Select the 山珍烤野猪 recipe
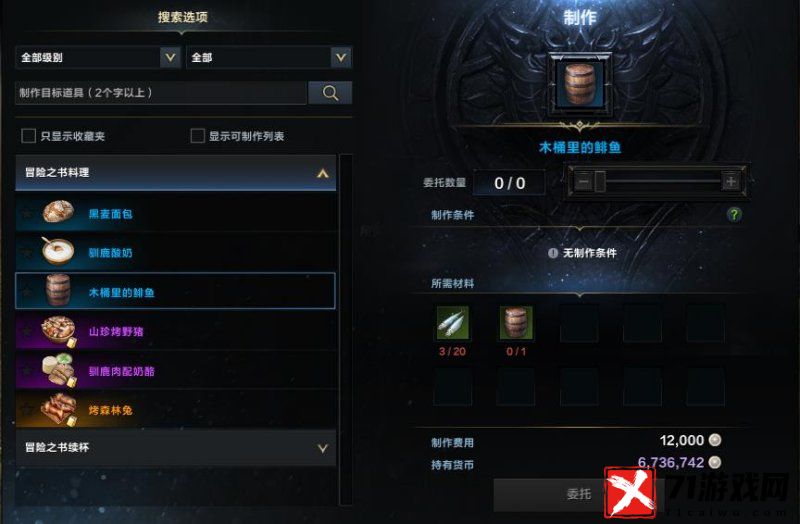Screen dimensions: 800x524 point(176,331)
